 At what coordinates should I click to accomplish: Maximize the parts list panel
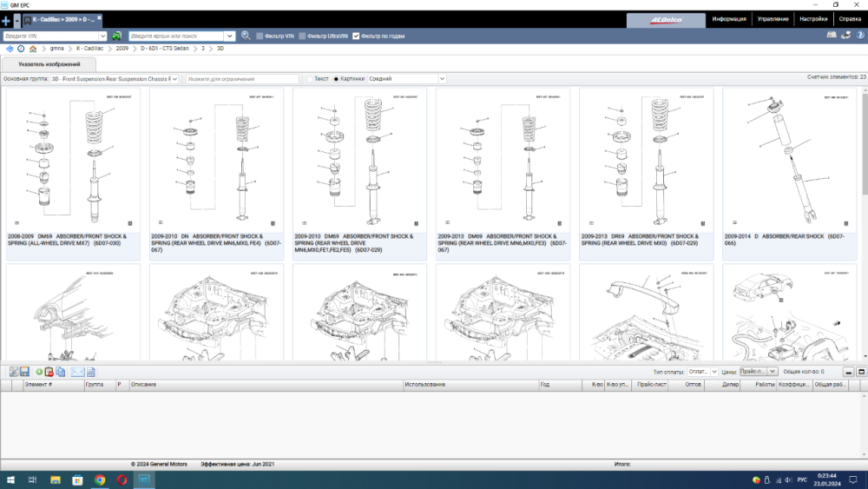(861, 372)
